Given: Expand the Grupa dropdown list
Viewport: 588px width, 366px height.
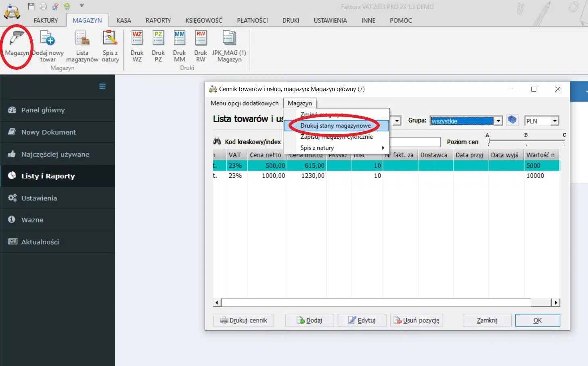Looking at the screenshot, I should [498, 121].
